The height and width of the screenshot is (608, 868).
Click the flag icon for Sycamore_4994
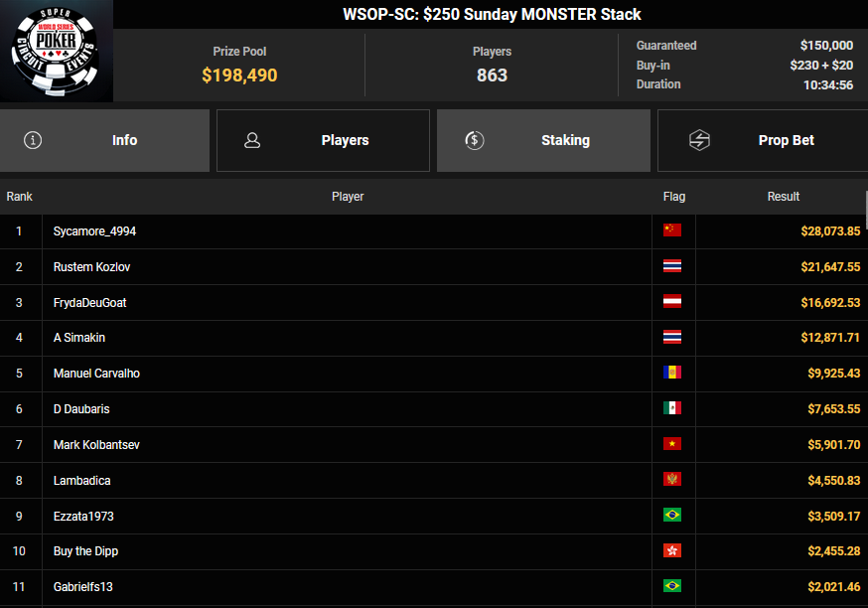pos(672,230)
